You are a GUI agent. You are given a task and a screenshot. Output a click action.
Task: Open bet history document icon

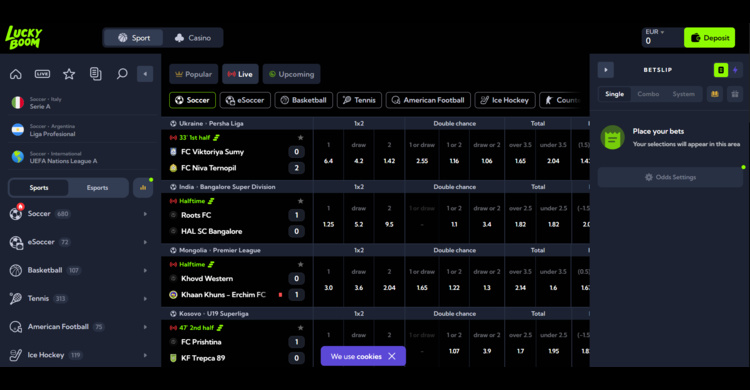[x=96, y=74]
